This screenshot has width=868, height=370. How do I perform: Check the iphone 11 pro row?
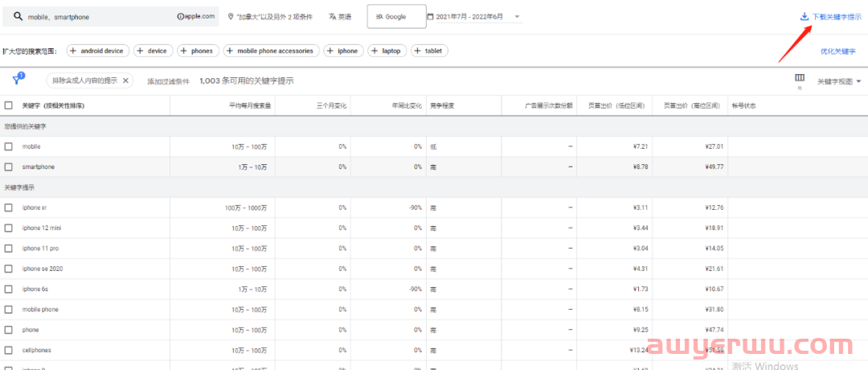pos(8,249)
